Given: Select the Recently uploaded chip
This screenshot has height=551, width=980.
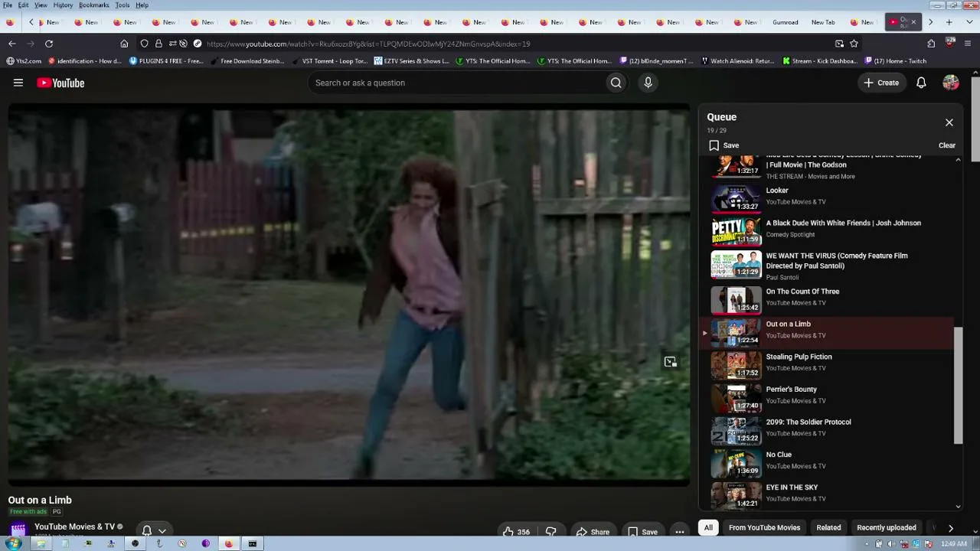Looking at the screenshot, I should coord(887,527).
